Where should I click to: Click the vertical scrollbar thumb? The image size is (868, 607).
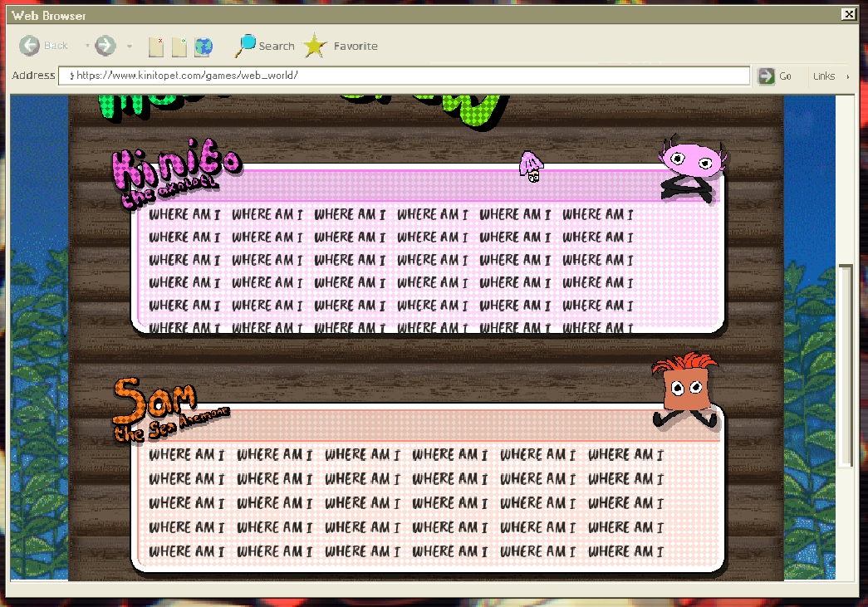(846, 365)
